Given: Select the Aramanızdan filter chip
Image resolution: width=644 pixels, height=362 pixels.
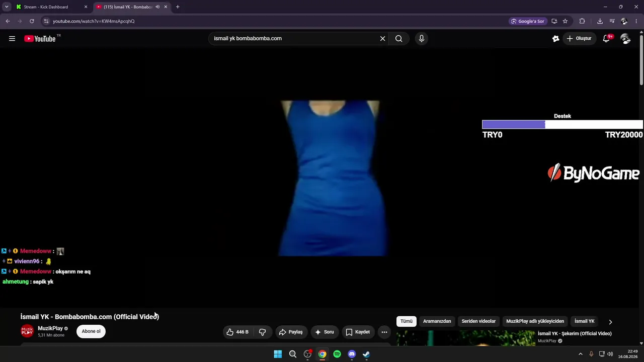Looking at the screenshot, I should click(437, 321).
